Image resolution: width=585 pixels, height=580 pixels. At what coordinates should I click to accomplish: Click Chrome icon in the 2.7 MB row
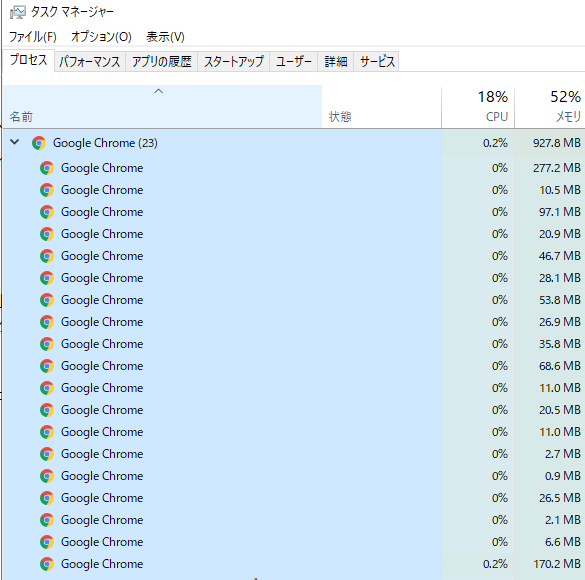[47, 454]
